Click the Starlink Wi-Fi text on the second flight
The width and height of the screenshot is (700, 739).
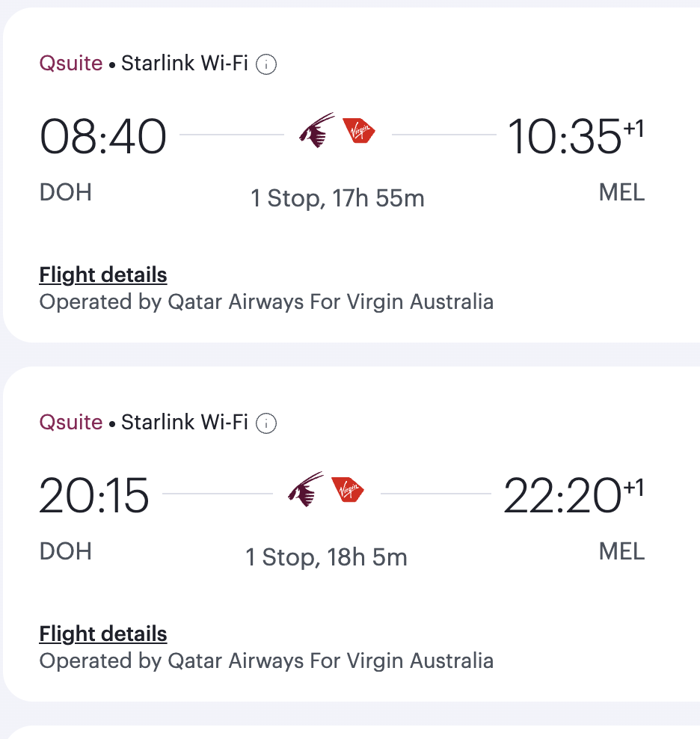tap(184, 423)
